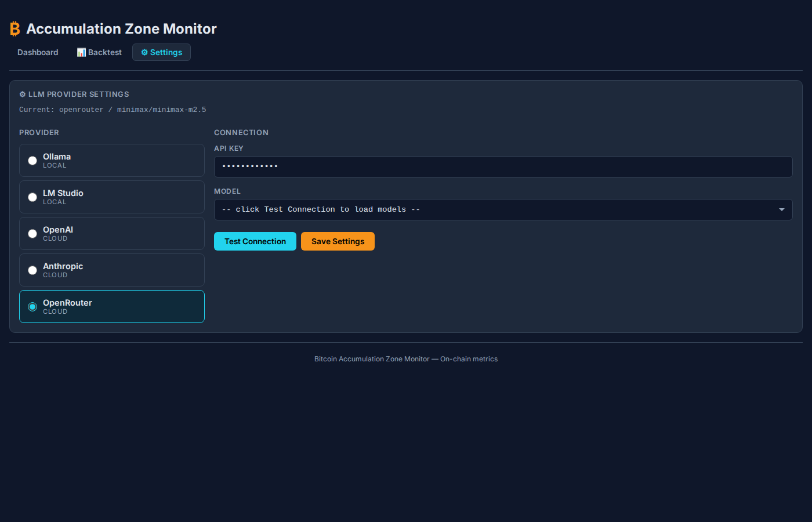812x522 pixels.
Task: Click the gear icon in the Settings tab
Action: click(144, 52)
